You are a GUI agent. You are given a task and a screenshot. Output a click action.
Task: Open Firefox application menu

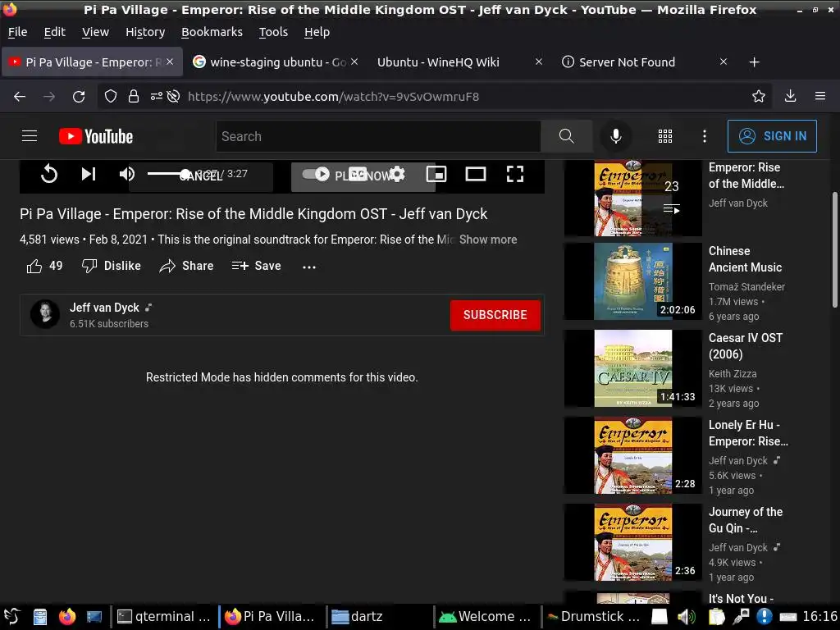tap(820, 97)
